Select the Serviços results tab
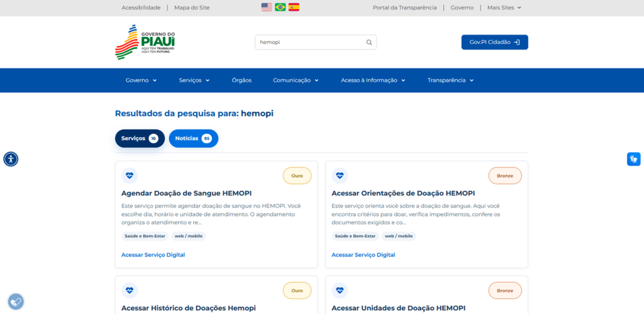Image resolution: width=644 pixels, height=314 pixels. pos(140,139)
